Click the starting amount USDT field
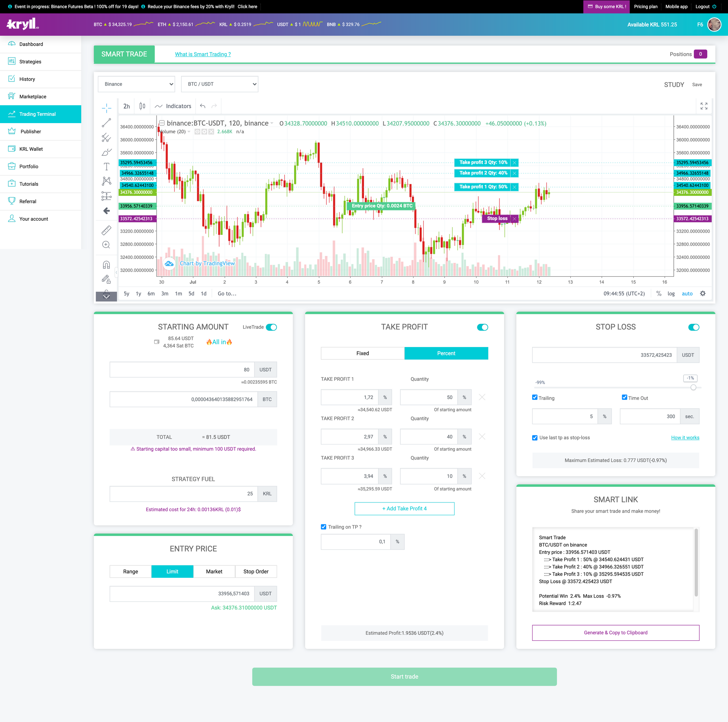The image size is (728, 722). pos(182,370)
